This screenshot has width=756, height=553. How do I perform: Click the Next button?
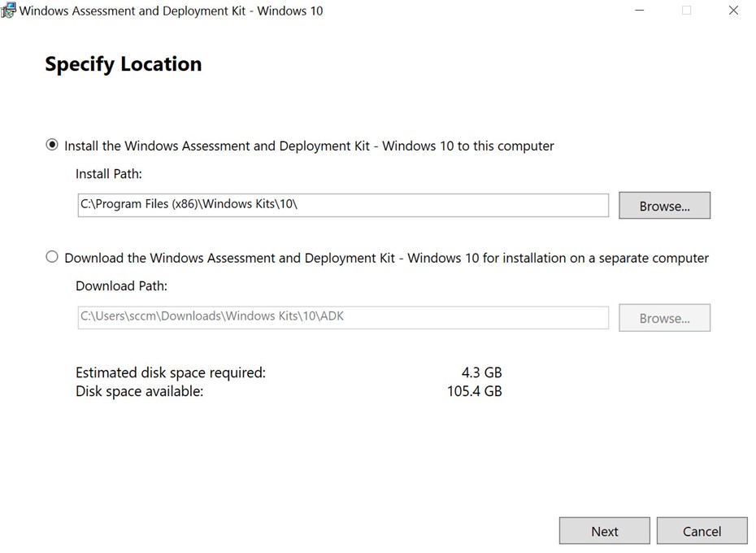[605, 531]
